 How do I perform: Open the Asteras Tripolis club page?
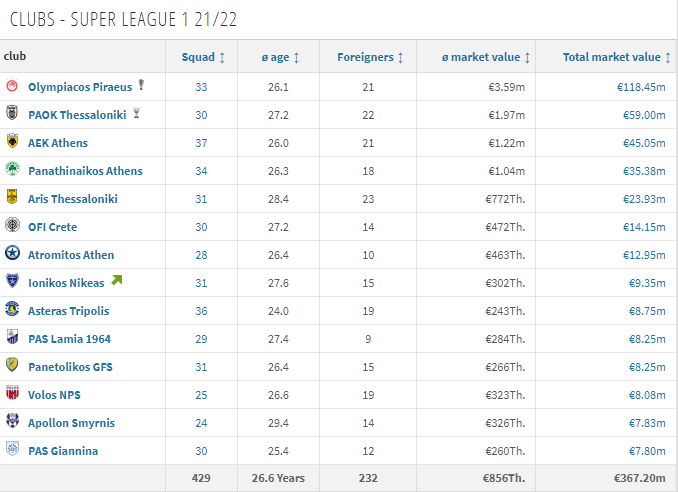click(x=68, y=311)
